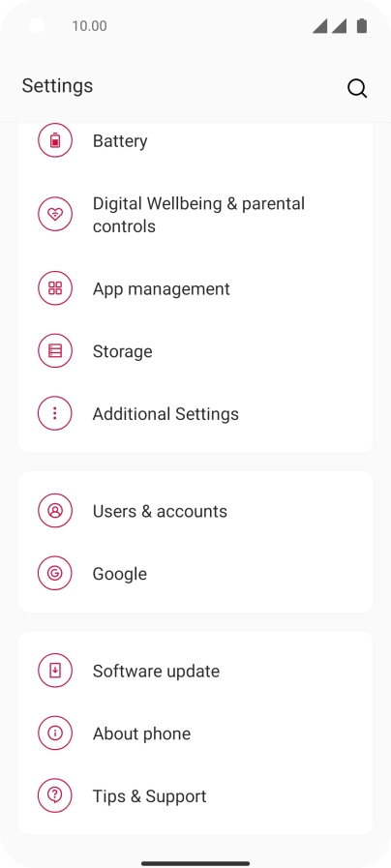The image size is (391, 868).
Task: Open Digital Wellbeing & parental controls
Action: click(x=195, y=215)
